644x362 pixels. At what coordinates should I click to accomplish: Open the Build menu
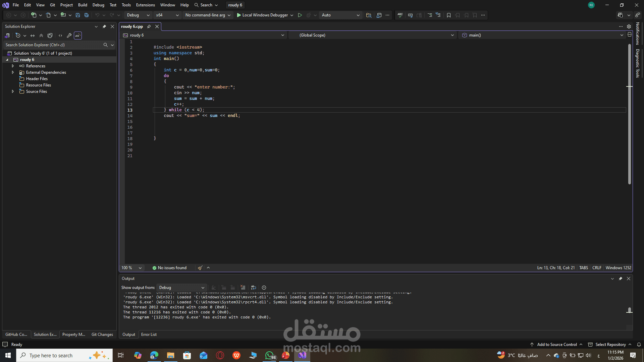(x=83, y=5)
